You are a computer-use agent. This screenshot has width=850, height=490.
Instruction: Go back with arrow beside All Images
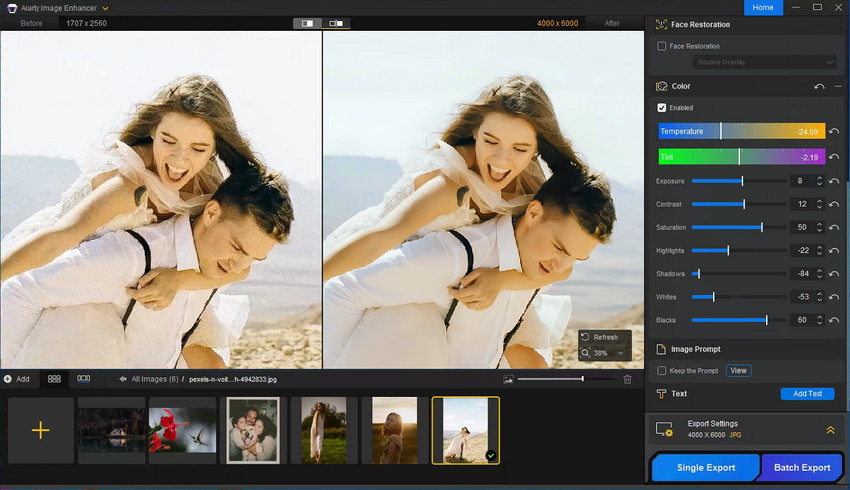123,379
